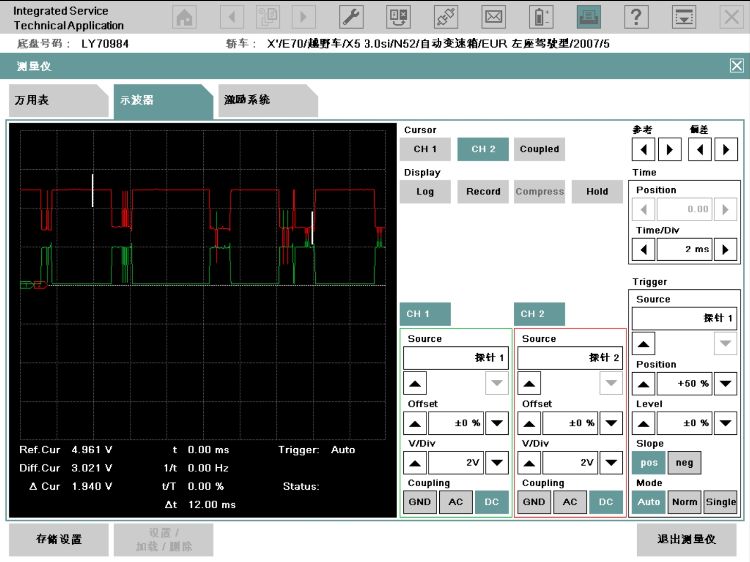
Task: Set CH 1 coupling to AC
Action: pos(456,502)
